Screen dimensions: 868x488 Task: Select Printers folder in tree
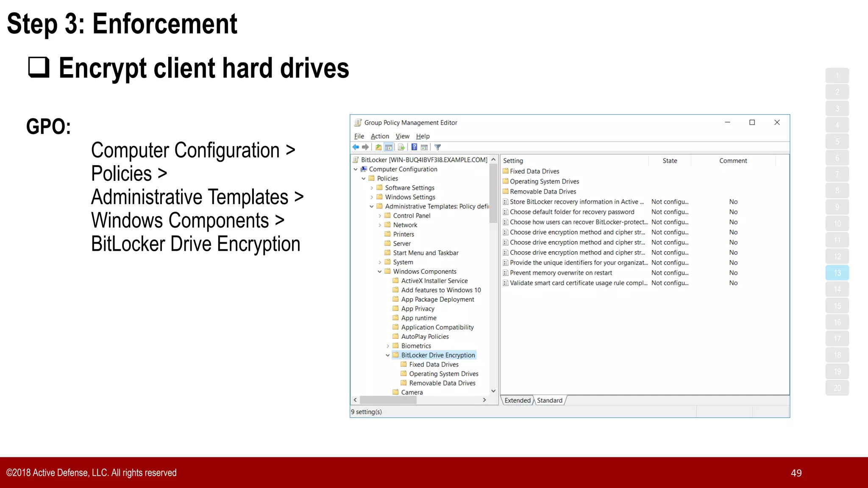click(x=403, y=234)
